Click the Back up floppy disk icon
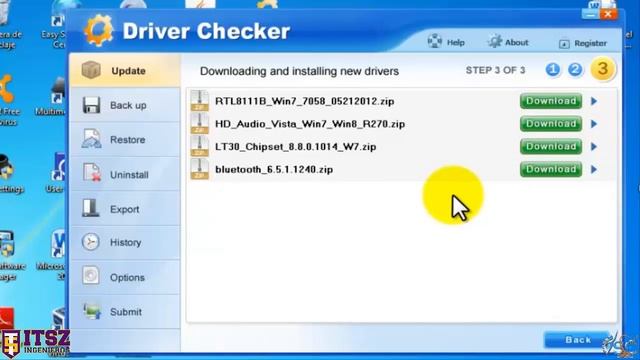 pyautogui.click(x=91, y=105)
